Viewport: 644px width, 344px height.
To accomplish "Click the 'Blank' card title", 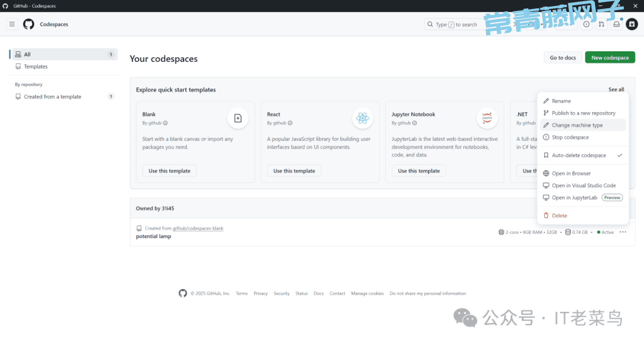I will (149, 114).
